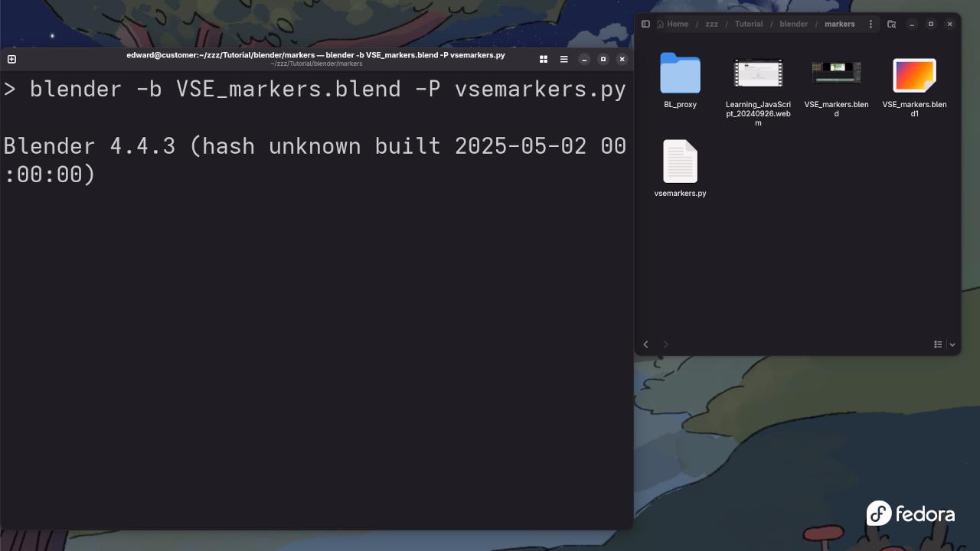Open a new terminal tab
Viewport: 980px width, 551px height.
(x=11, y=59)
